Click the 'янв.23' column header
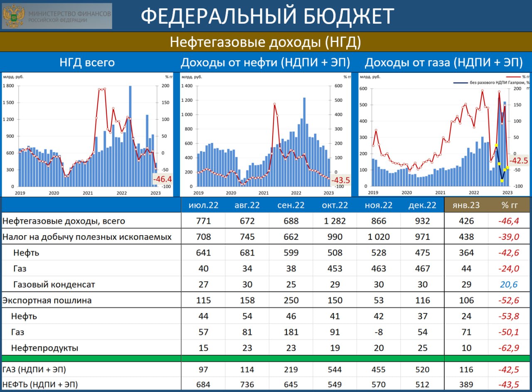532x392 pixels. 466,205
